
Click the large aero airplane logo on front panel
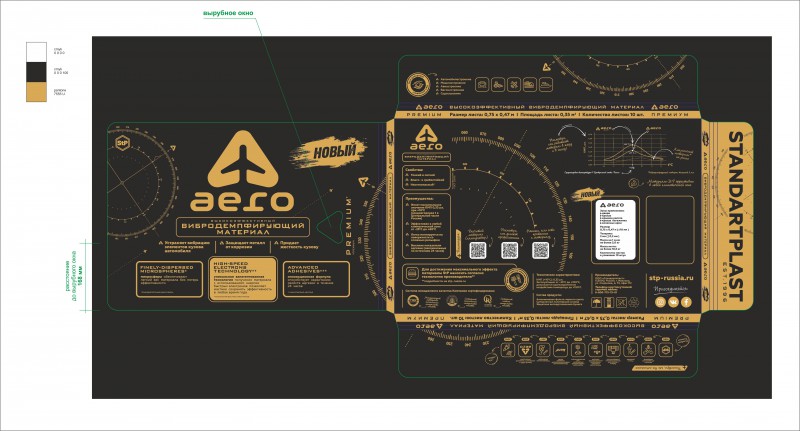pyautogui.click(x=242, y=171)
